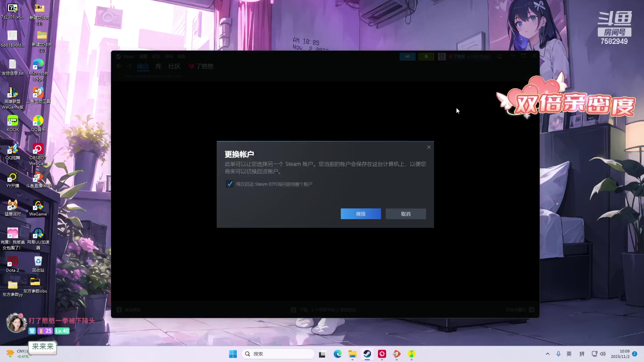Switch input language via 英 indicator
644x362 pixels.
tap(569, 354)
